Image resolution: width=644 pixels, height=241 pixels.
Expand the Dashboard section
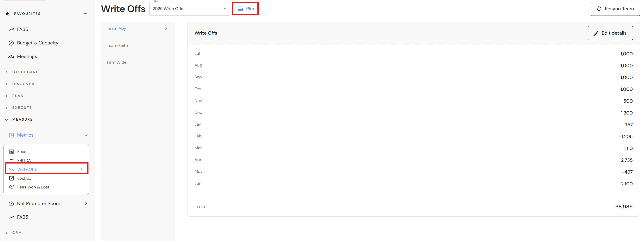(7, 72)
